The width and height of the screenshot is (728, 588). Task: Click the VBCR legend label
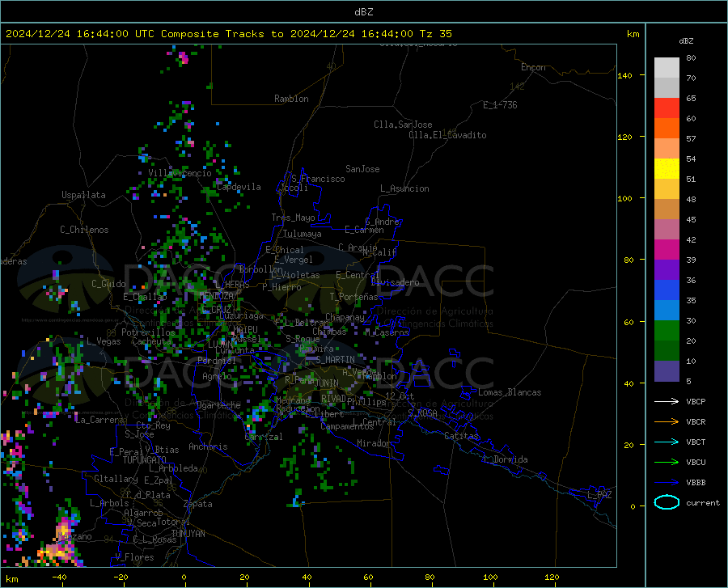pos(696,422)
